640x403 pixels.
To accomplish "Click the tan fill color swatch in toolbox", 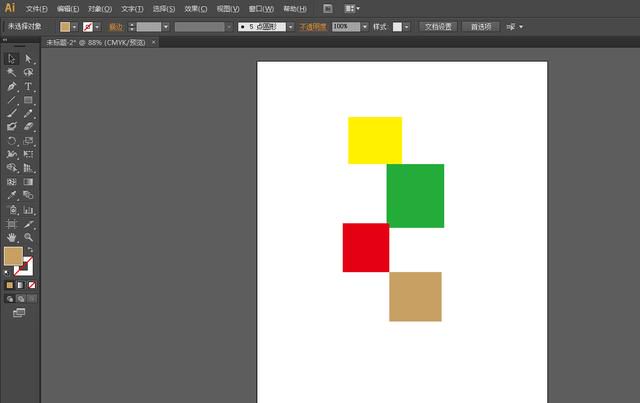I will pos(13,256).
